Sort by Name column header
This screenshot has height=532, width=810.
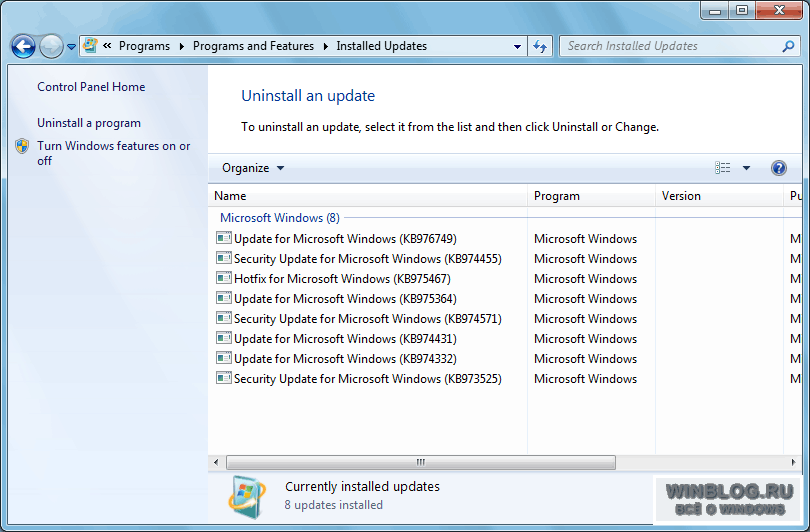[368, 196]
